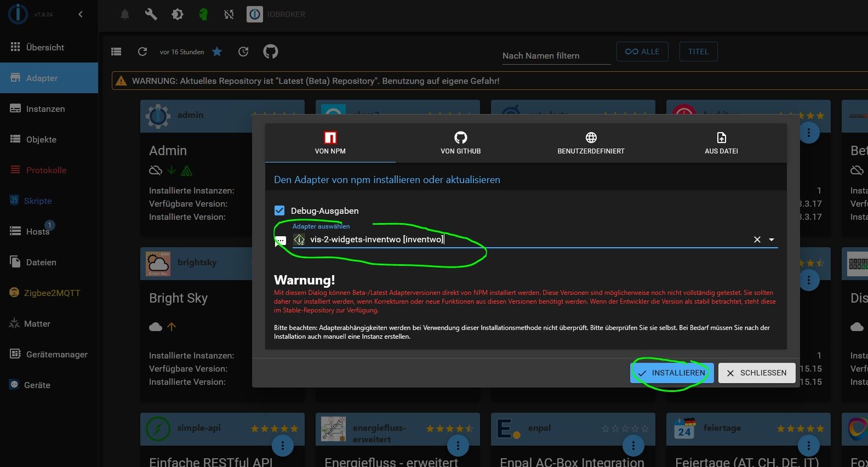Open Matter in sidebar

tap(49, 323)
